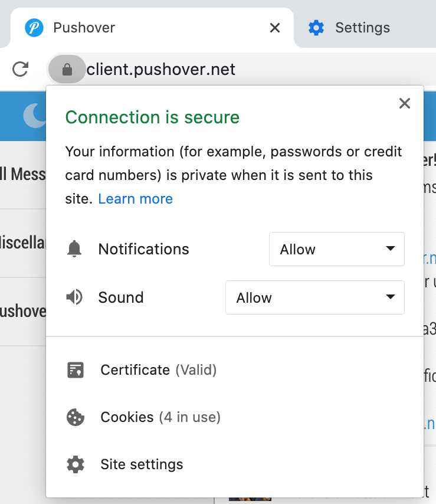Click the client.pushover.net address field
This screenshot has width=436, height=504.
[x=161, y=70]
